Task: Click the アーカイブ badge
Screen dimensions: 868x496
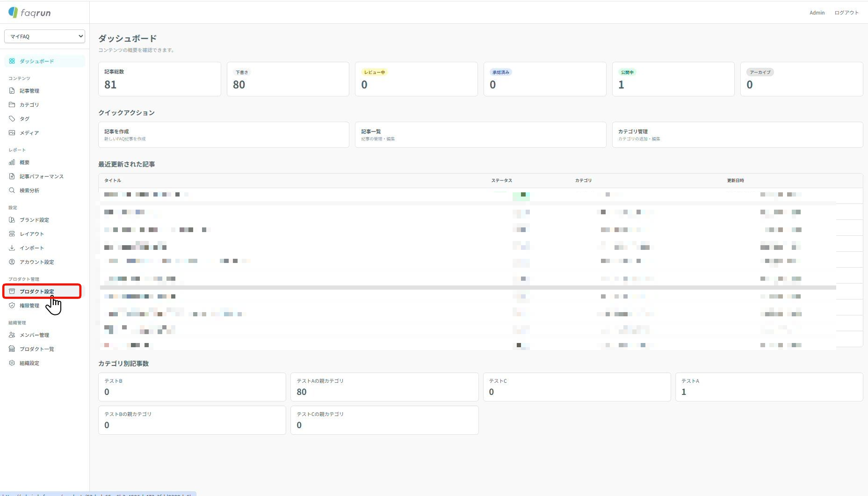Action: click(x=760, y=72)
